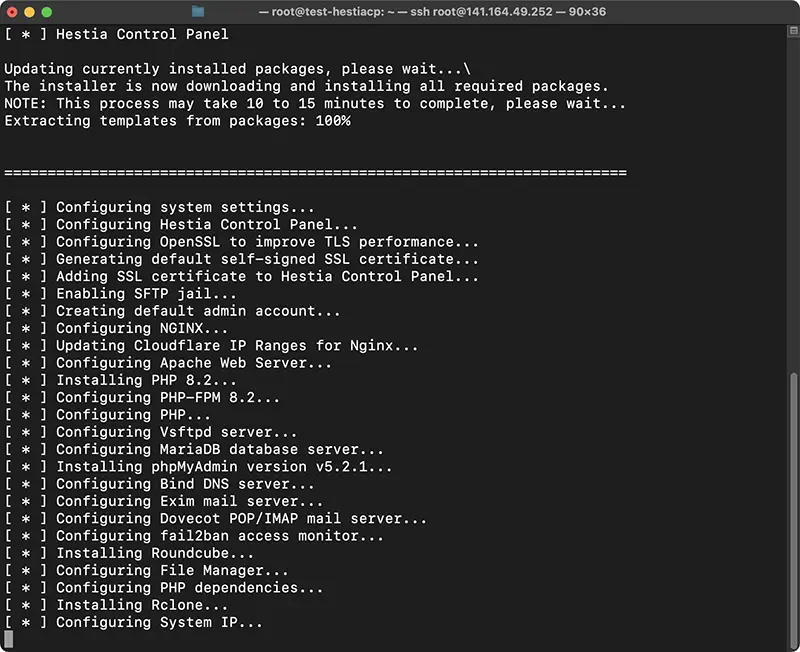Click the "Configuring System IP..." line

pos(134,622)
